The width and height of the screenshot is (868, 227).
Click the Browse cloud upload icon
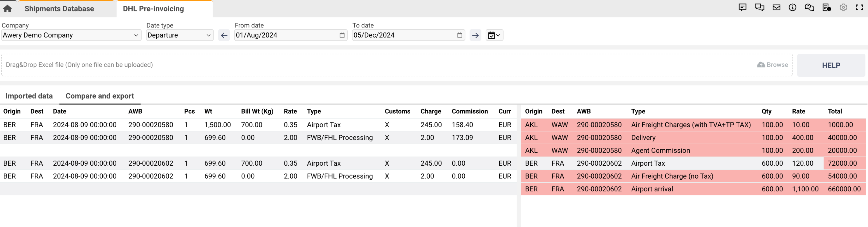click(x=761, y=64)
